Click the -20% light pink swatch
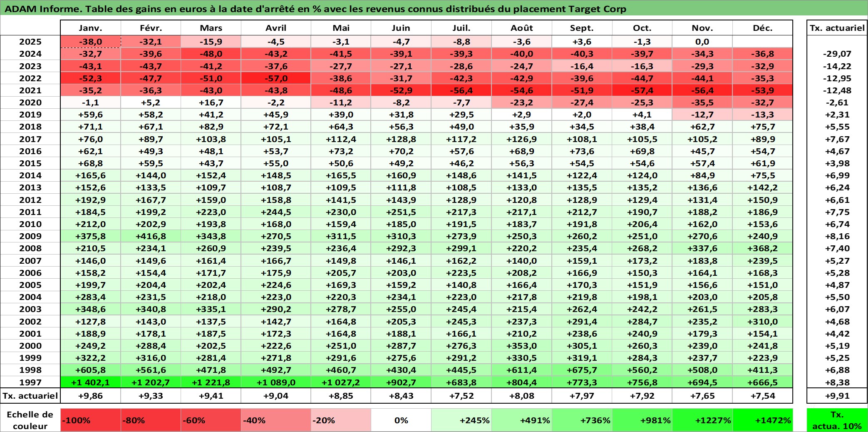 [x=341, y=420]
